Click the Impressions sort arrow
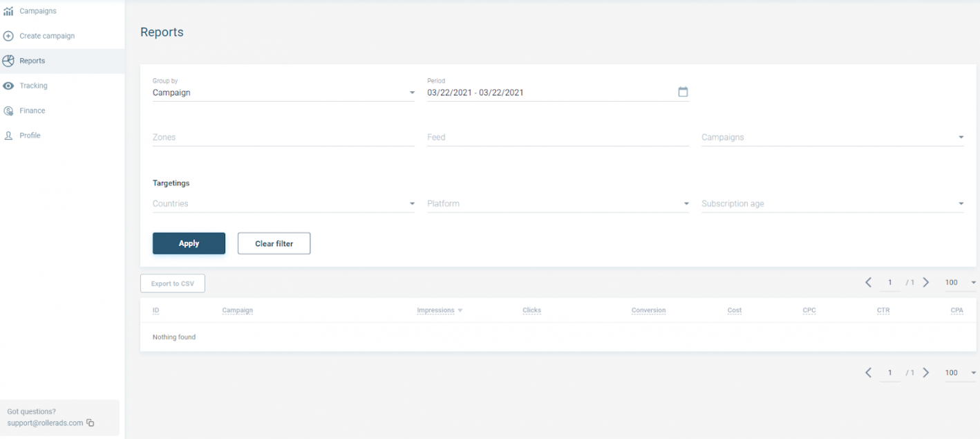The height and width of the screenshot is (439, 980). pyautogui.click(x=460, y=310)
